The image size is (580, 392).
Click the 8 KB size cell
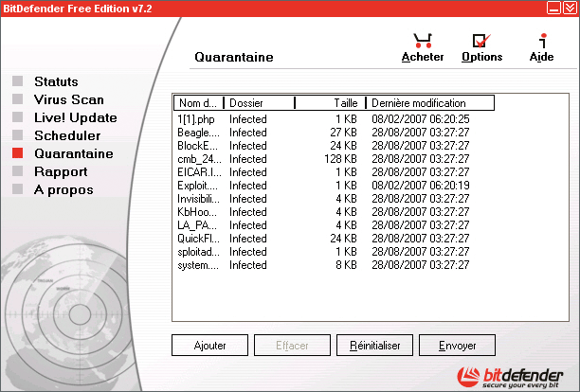click(346, 265)
